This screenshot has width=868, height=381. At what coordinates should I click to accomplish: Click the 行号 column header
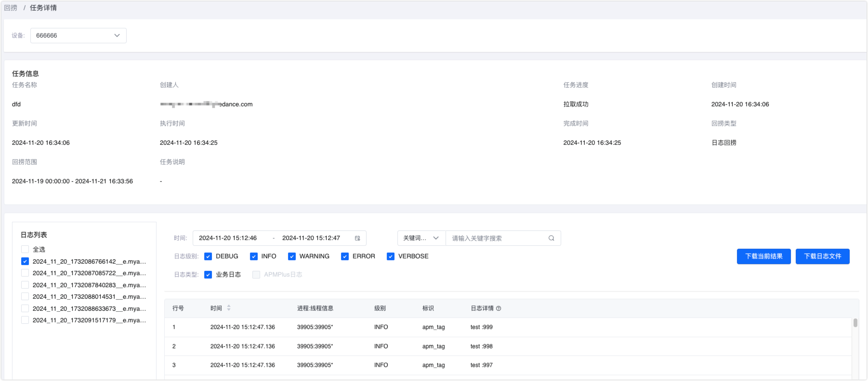(178, 308)
